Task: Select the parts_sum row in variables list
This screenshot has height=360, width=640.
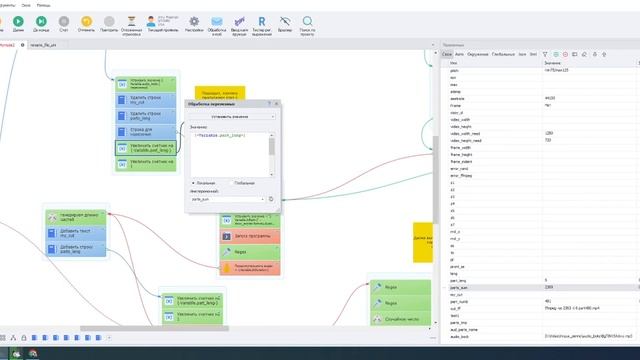Action: 539,287
